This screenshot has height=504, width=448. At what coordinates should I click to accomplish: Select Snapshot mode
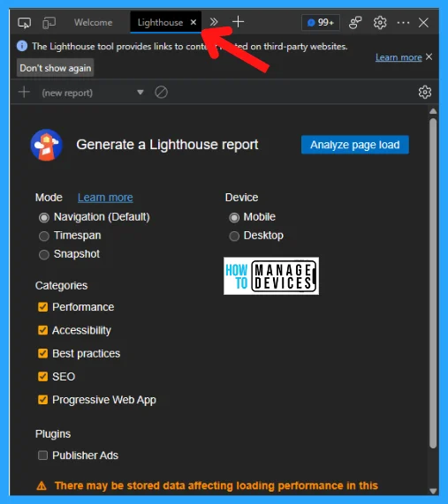[44, 255]
